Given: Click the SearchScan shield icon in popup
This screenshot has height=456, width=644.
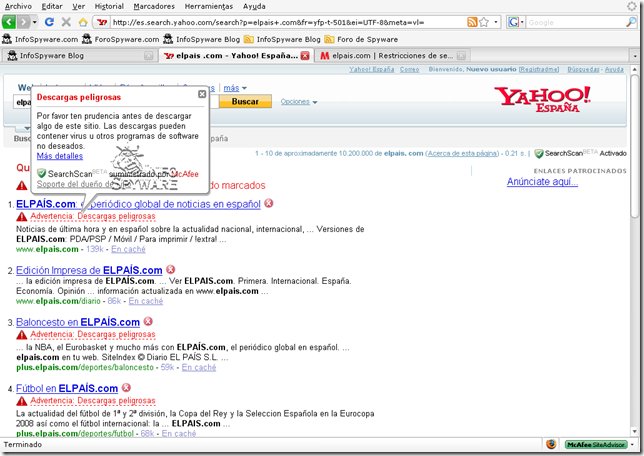Looking at the screenshot, I should 41,173.
